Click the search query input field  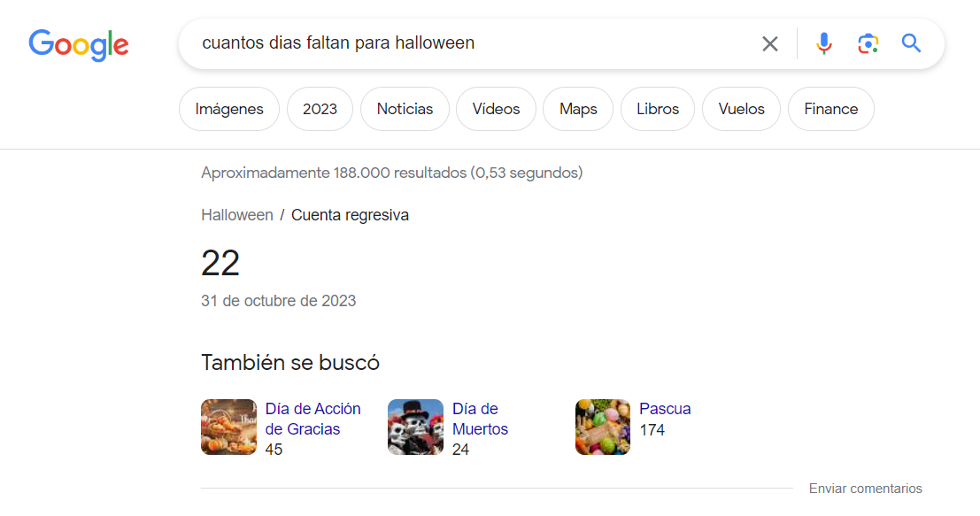coord(469,43)
